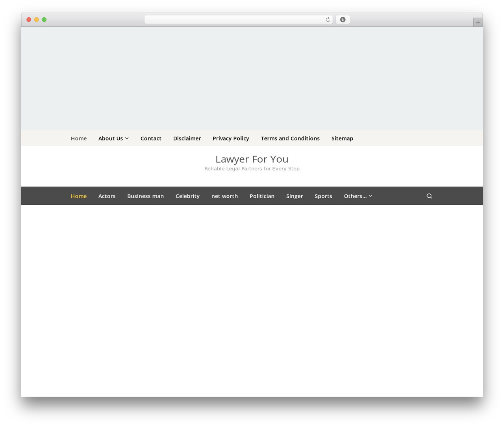The width and height of the screenshot is (504, 427).
Task: Open the Disclaimer page
Action: [x=187, y=138]
